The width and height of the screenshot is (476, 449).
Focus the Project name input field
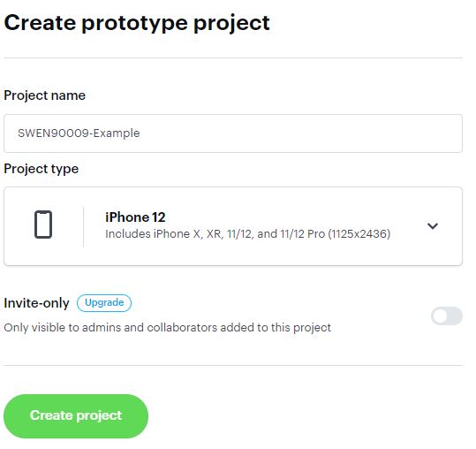coord(233,133)
